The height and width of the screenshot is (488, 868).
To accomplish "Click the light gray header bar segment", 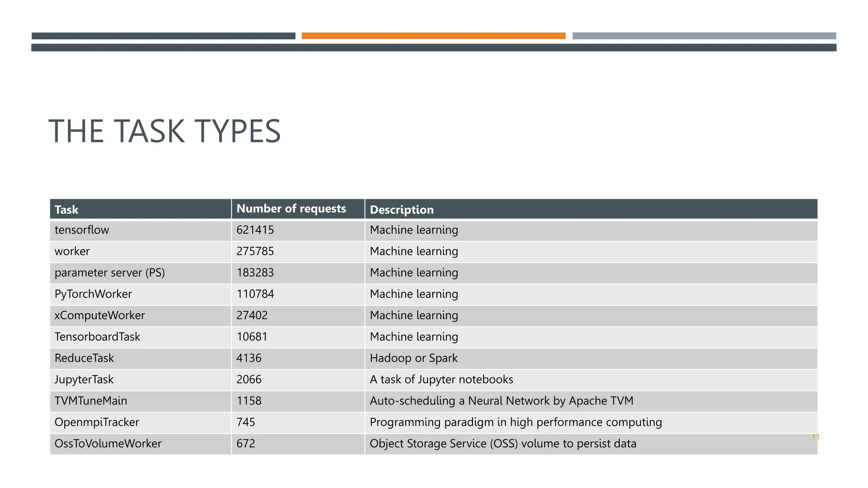I will click(704, 36).
